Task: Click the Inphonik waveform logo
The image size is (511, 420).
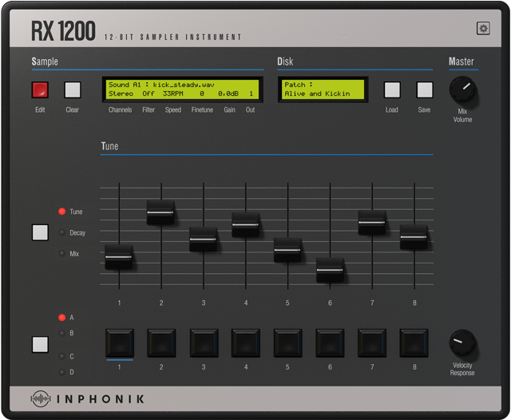Action: (x=41, y=398)
